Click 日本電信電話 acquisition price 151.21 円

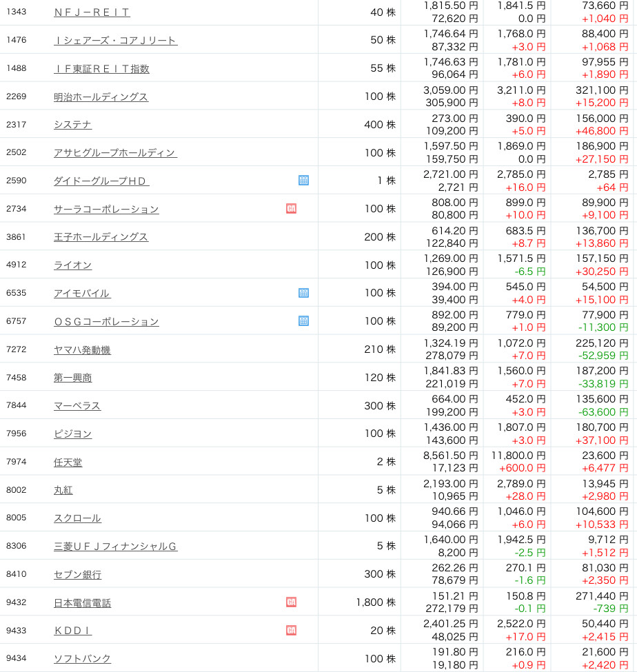coord(455,595)
